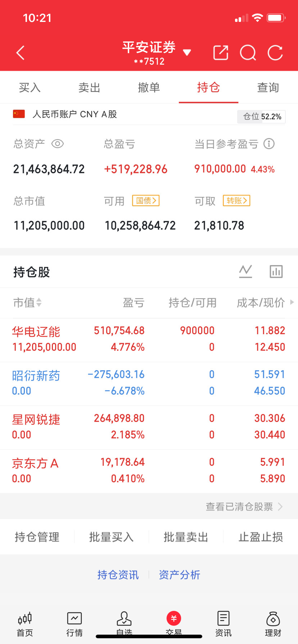Tap the home indicator bar
The image size is (298, 644).
point(149,636)
